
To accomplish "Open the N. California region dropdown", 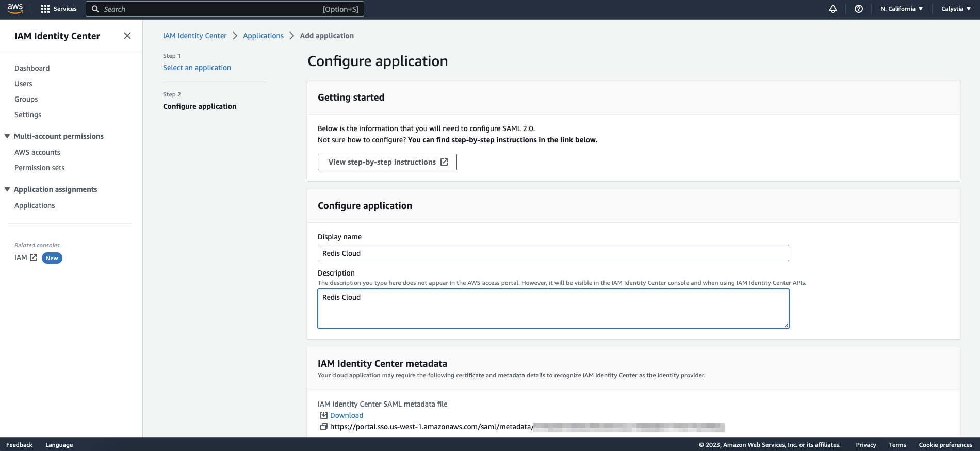I will coord(901,9).
